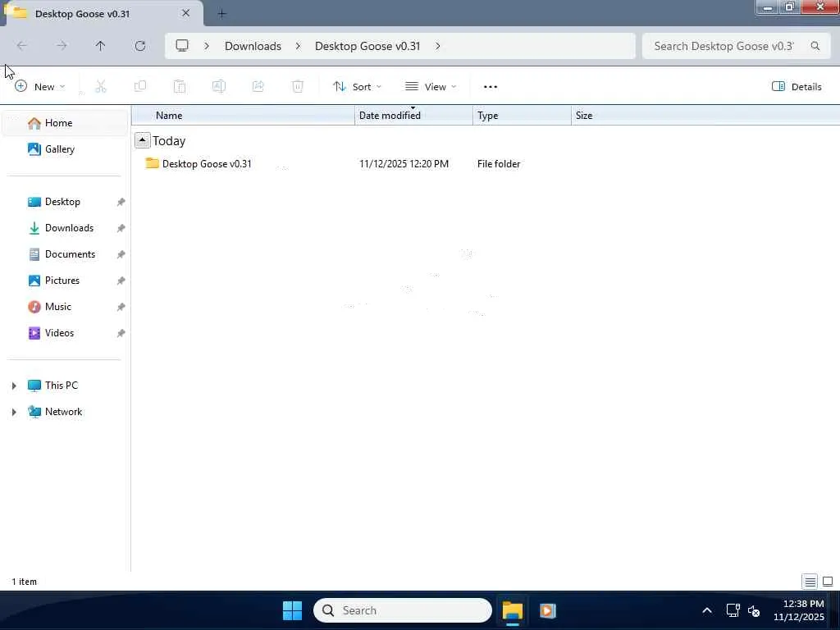This screenshot has height=630, width=840.
Task: Click the File folder type cell
Action: (499, 164)
